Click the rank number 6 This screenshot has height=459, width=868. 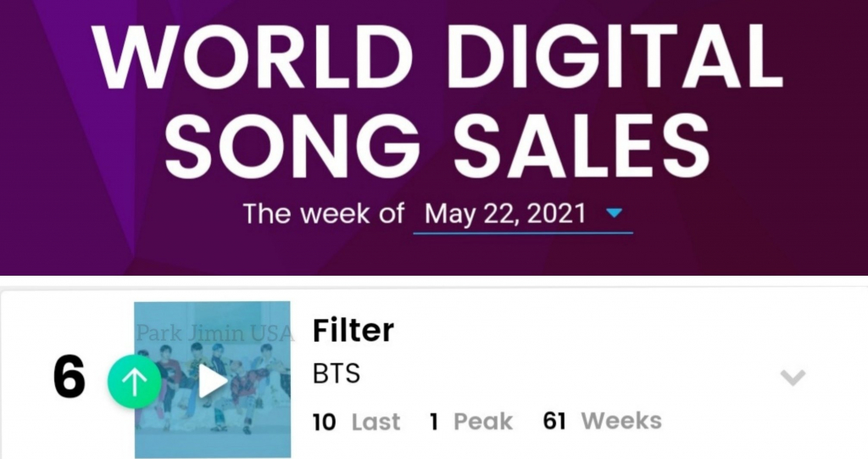(x=70, y=378)
